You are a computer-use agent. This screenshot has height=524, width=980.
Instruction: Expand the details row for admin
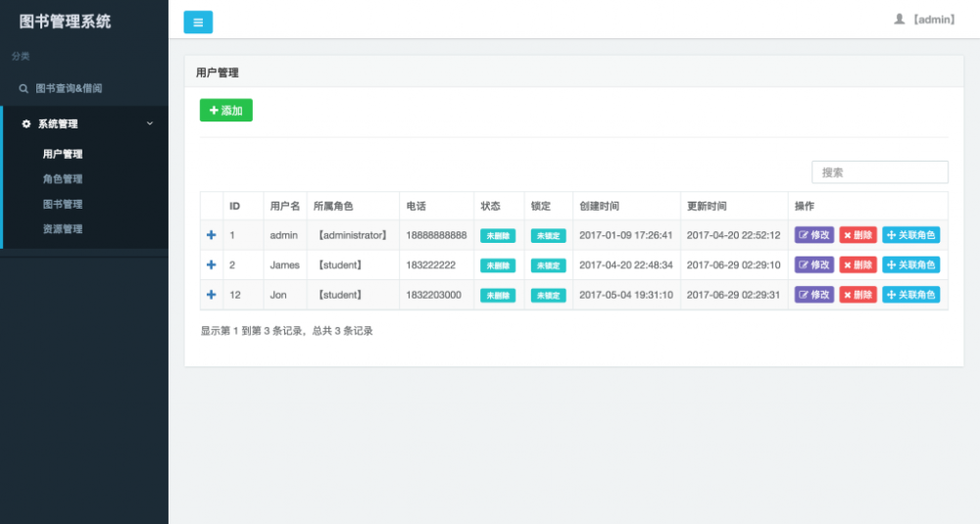(212, 235)
